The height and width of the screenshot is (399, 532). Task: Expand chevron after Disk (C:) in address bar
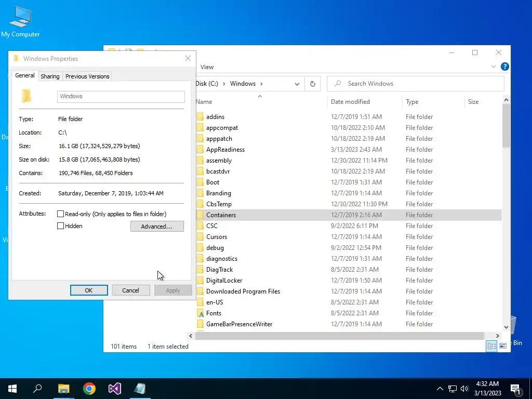pos(224,84)
